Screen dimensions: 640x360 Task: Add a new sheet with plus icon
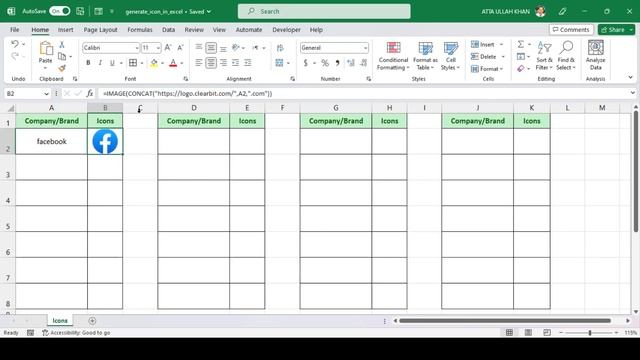92,321
